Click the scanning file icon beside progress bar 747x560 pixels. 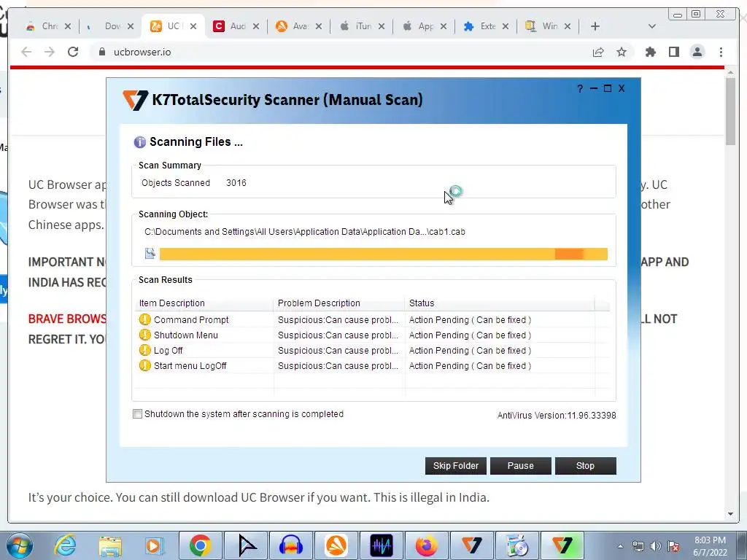pyautogui.click(x=150, y=253)
